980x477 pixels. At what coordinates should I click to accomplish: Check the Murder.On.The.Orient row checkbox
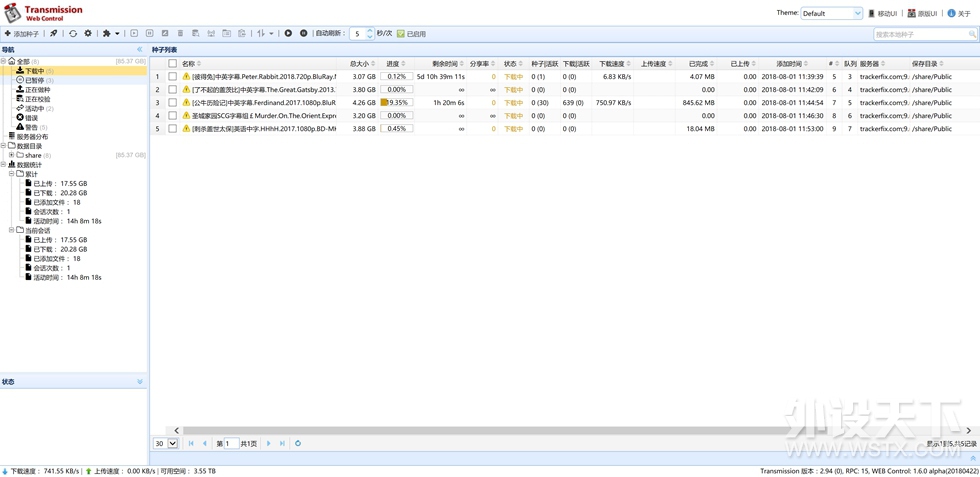pyautogui.click(x=172, y=116)
